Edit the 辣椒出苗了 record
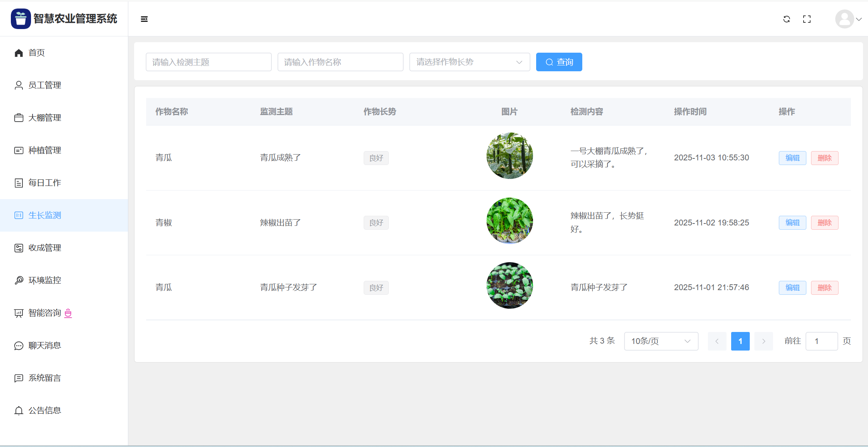The width and height of the screenshot is (868, 447). pyautogui.click(x=792, y=223)
